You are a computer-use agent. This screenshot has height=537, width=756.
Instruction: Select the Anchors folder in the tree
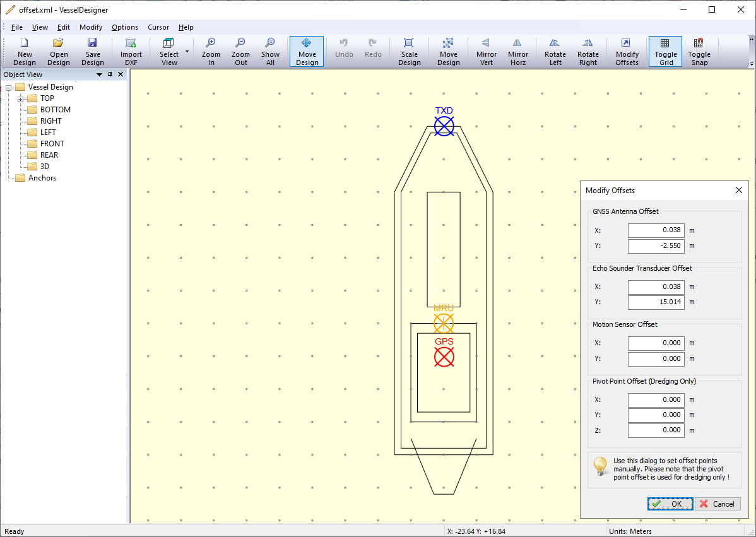click(42, 178)
